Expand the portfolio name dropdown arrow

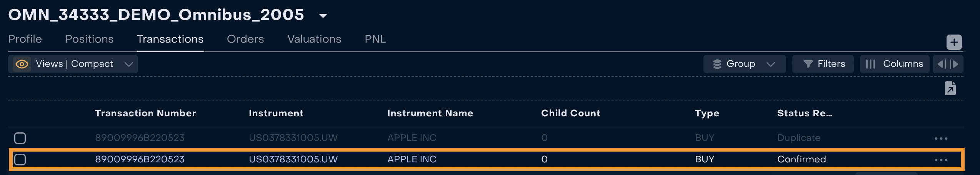coord(323,16)
